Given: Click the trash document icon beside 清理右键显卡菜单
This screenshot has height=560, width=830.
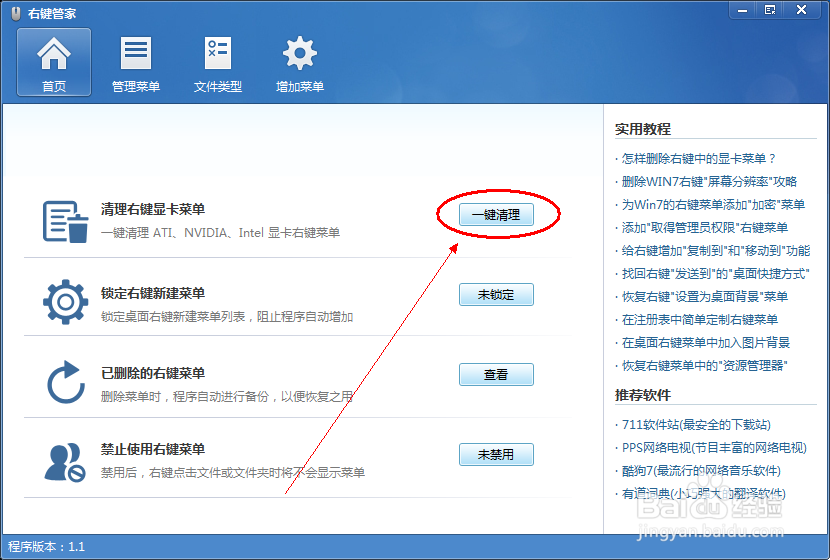Looking at the screenshot, I should tap(65, 221).
